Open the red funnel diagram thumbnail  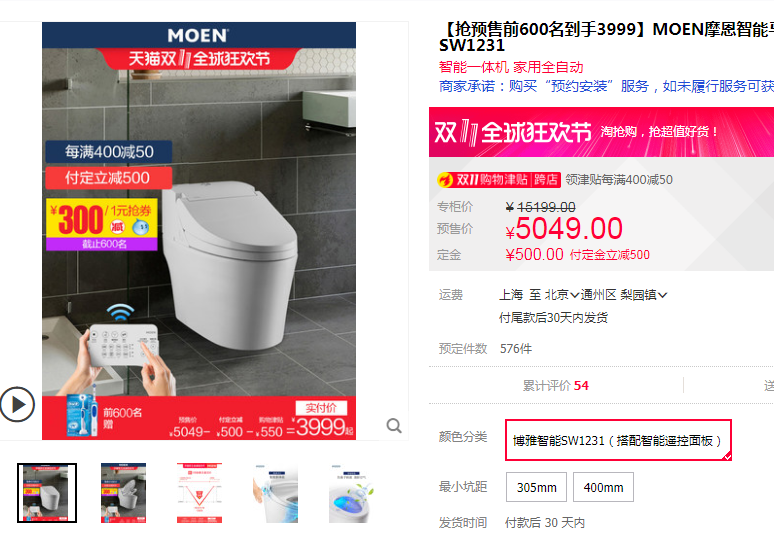[199, 493]
